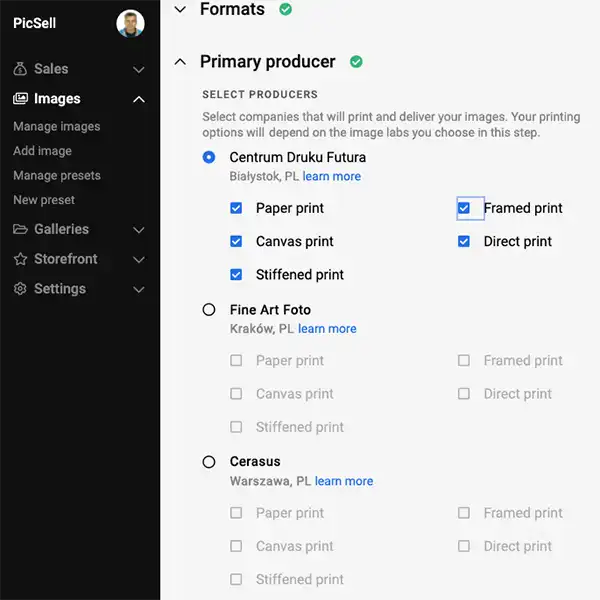This screenshot has height=600, width=600.
Task: Open New preset in the sidebar
Action: click(x=44, y=200)
